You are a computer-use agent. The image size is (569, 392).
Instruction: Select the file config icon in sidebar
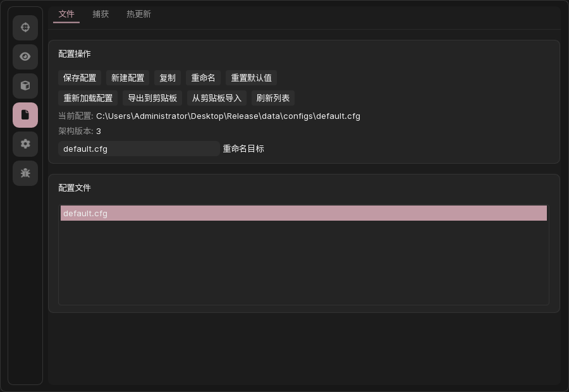[25, 115]
